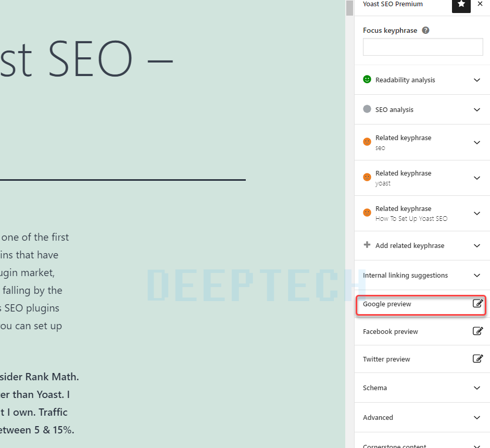Click the Add related keyphrase label
Viewport: 490px width, 448px height.
(x=410, y=246)
